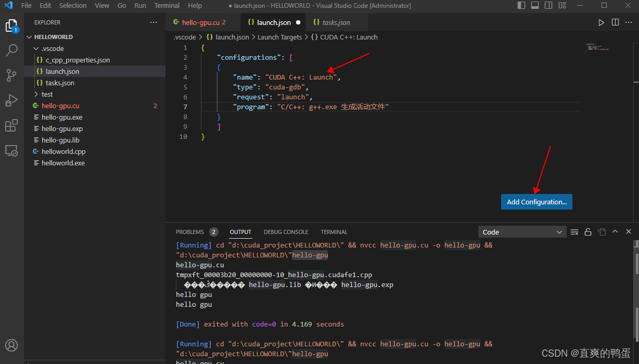639x364 pixels.
Task: Open the output channel dropdown showing Code
Action: tap(522, 232)
